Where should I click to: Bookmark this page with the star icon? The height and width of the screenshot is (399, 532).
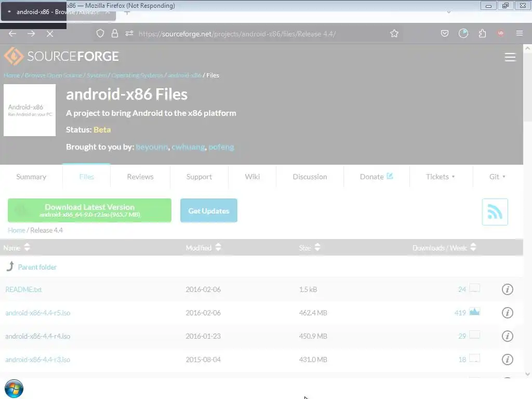(394, 33)
